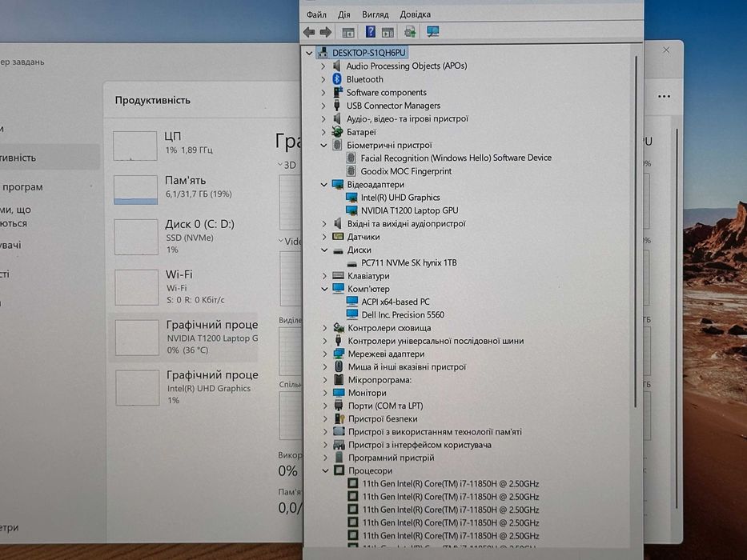The width and height of the screenshot is (747, 560).
Task: Click the Device Manager vertical scrollbar
Action: (x=636, y=231)
